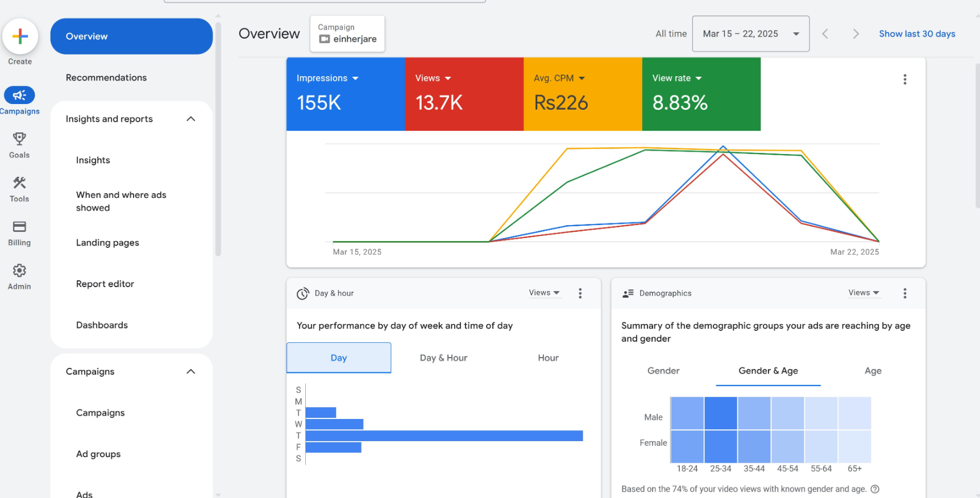Viewport: 980px width, 498px height.
Task: Open the Goals trophy icon
Action: (19, 139)
